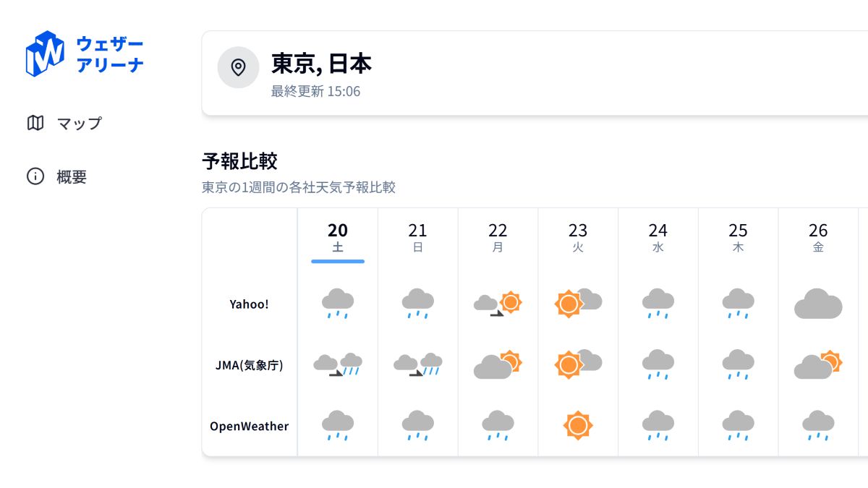Click the OpenWeather provider row label
Image resolution: width=868 pixels, height=488 pixels.
250,426
